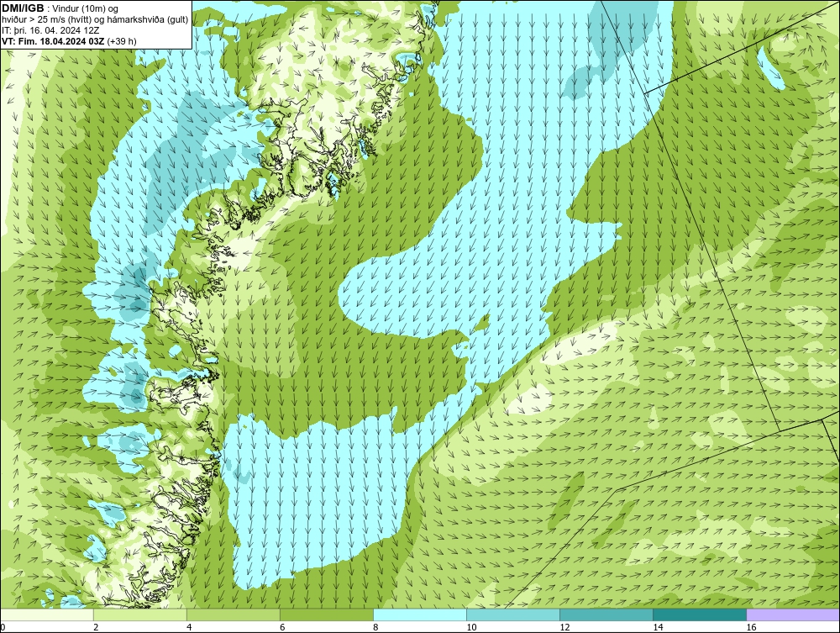Click the legend scale label '14'
Viewport: 840px width, 633px height.
coord(658,627)
